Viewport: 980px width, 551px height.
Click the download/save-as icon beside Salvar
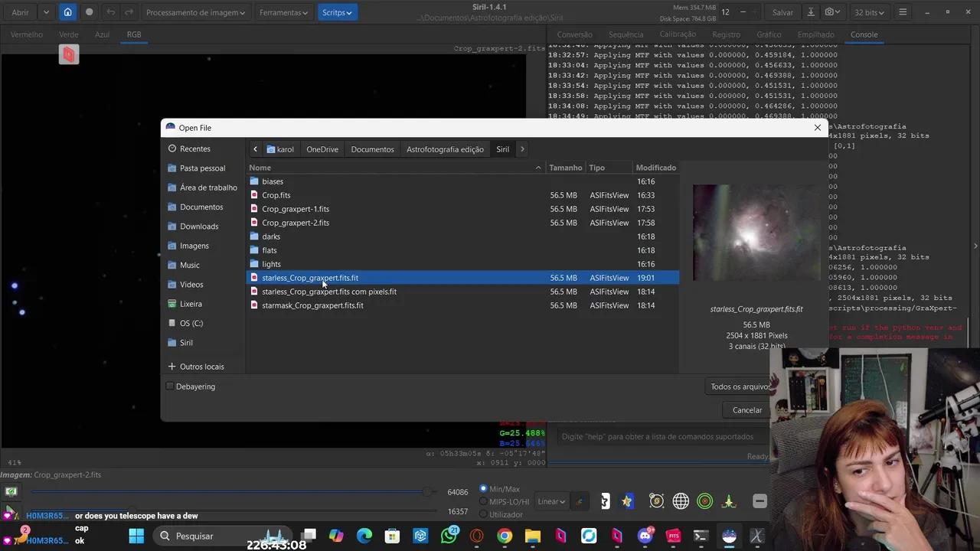pos(811,12)
